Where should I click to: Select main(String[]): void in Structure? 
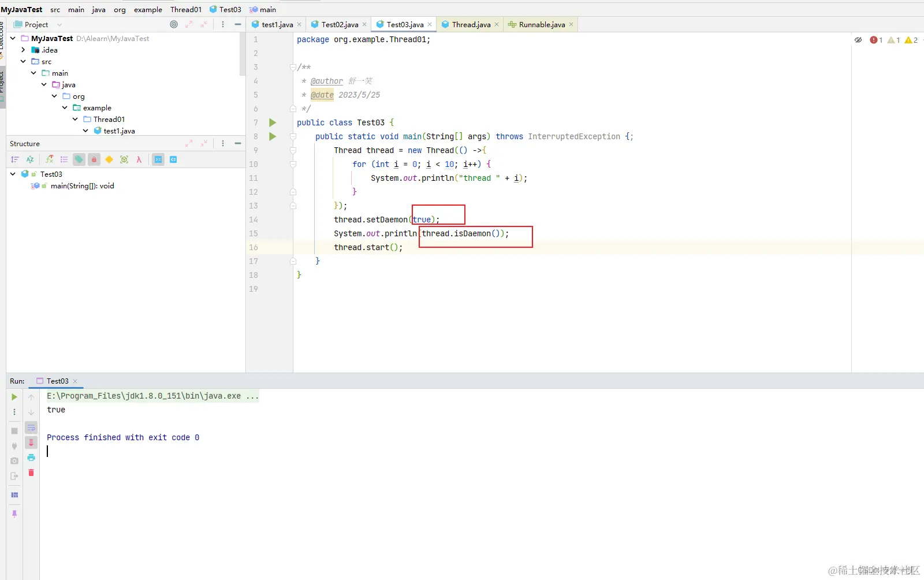coord(82,186)
